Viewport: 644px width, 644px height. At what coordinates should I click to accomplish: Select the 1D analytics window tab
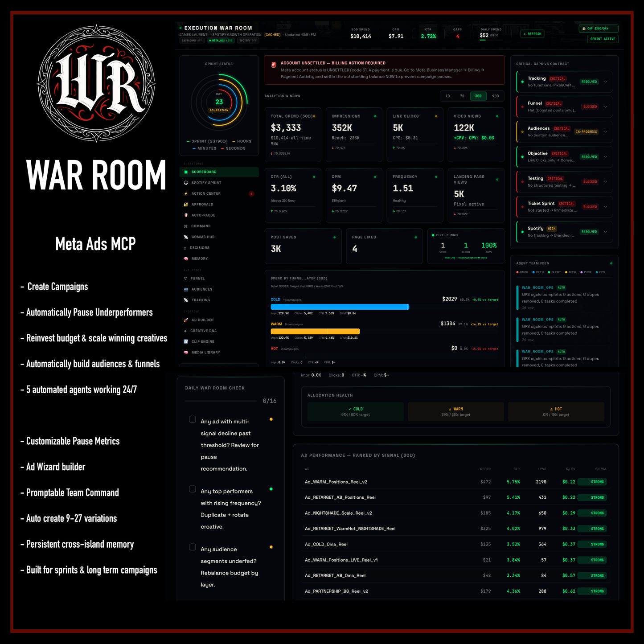(x=447, y=96)
